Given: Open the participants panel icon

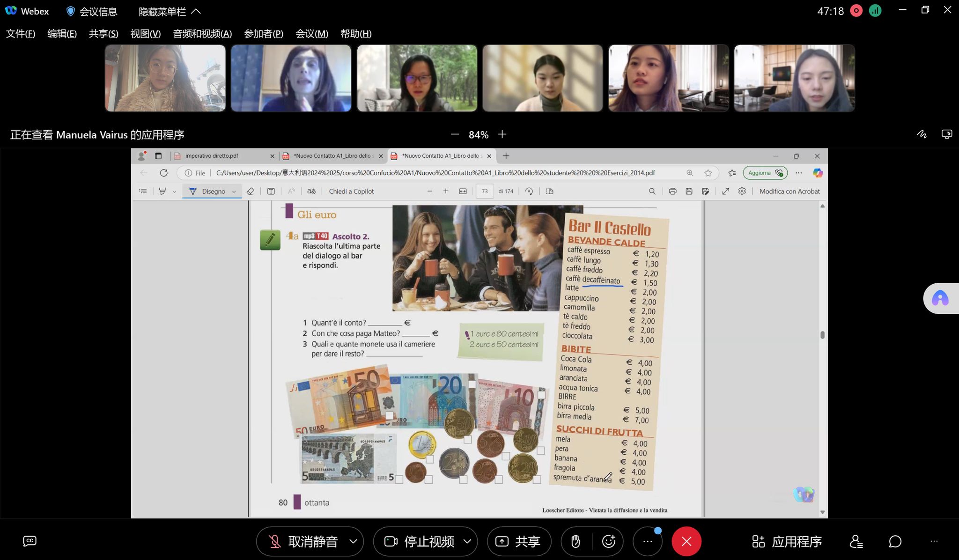Looking at the screenshot, I should click(856, 541).
